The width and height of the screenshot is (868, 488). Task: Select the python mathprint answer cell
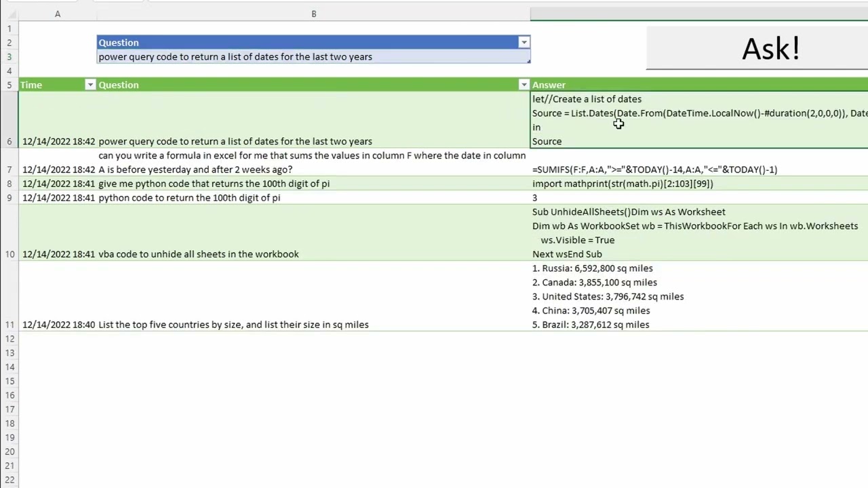(x=699, y=184)
